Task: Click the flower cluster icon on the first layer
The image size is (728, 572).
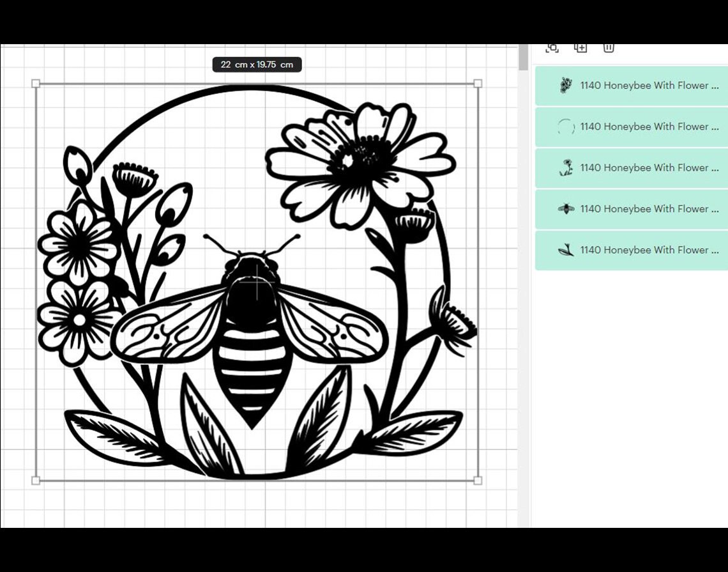Action: pyautogui.click(x=566, y=85)
